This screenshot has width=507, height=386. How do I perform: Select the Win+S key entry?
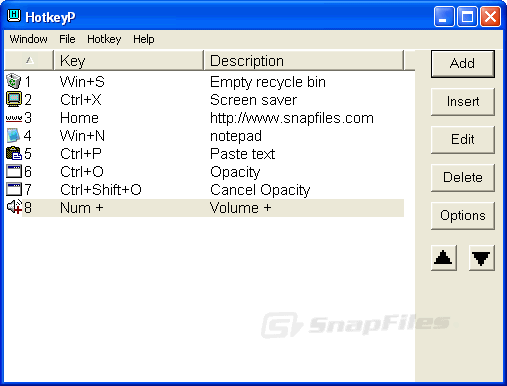82,82
